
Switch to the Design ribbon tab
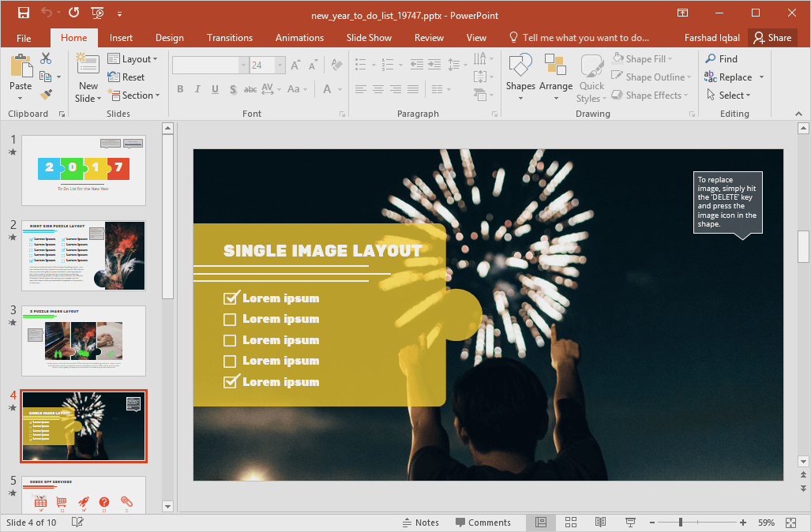(x=169, y=38)
